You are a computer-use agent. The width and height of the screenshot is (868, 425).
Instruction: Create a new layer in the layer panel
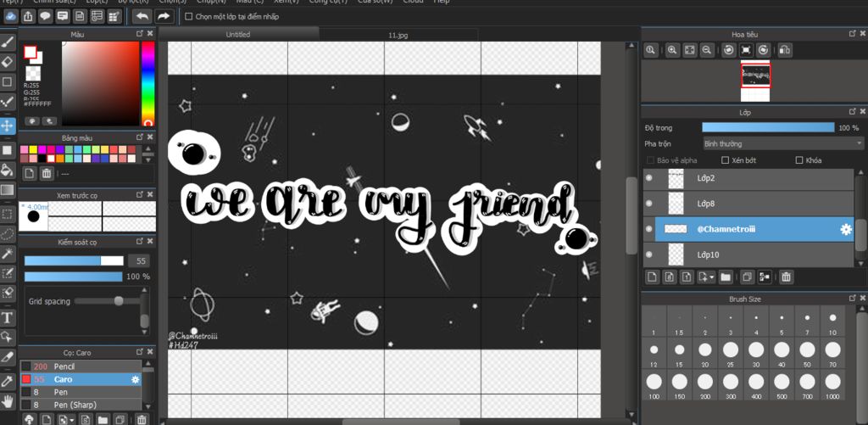(x=652, y=277)
